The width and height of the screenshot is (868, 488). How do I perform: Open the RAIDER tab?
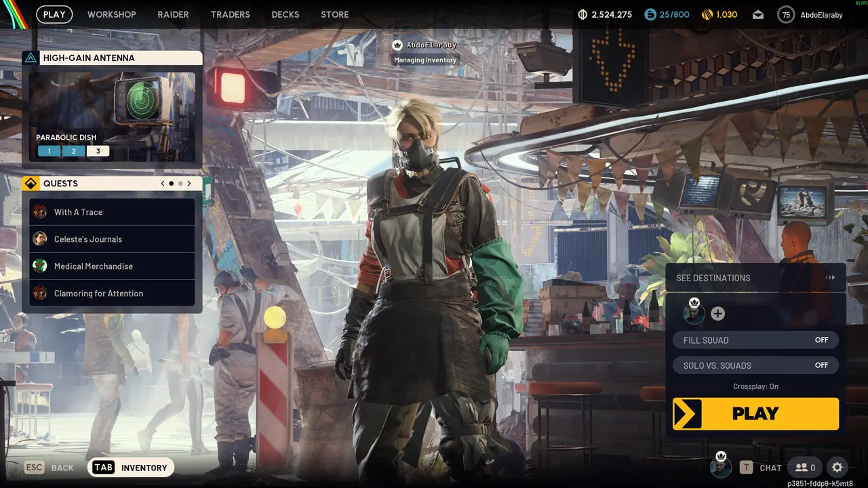174,14
